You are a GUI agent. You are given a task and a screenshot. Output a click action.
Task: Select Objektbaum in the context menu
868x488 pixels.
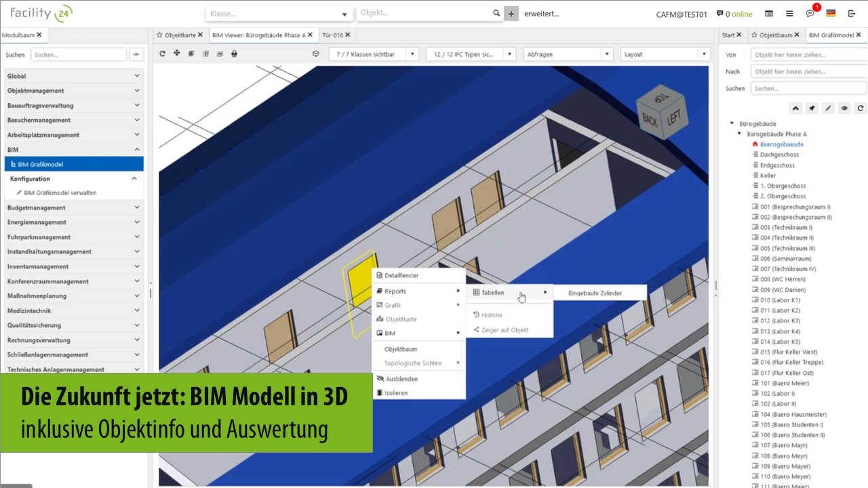418,349
